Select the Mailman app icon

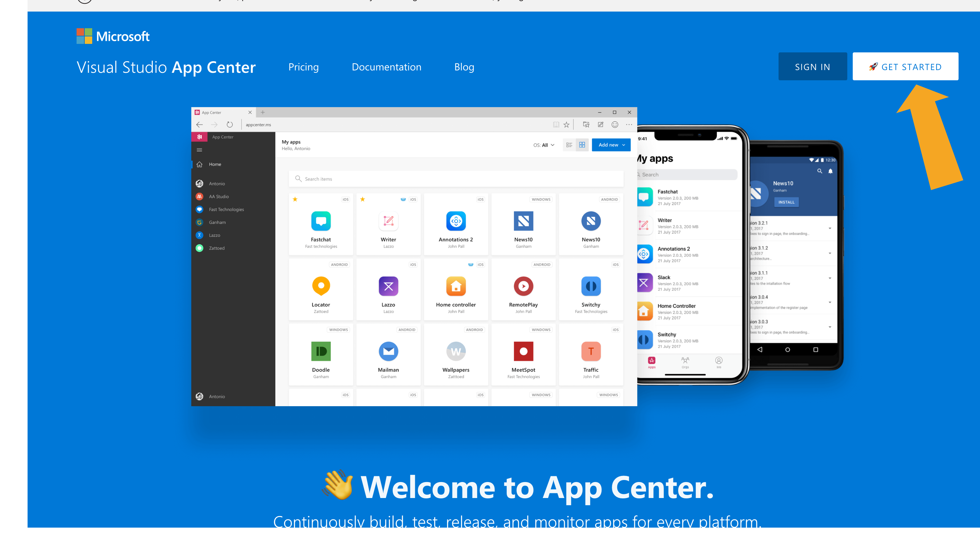pos(388,351)
